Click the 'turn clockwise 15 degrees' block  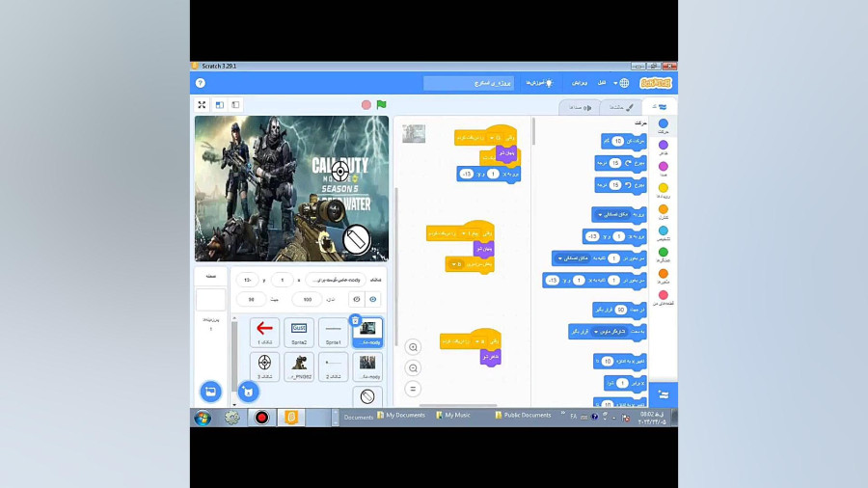pos(620,163)
